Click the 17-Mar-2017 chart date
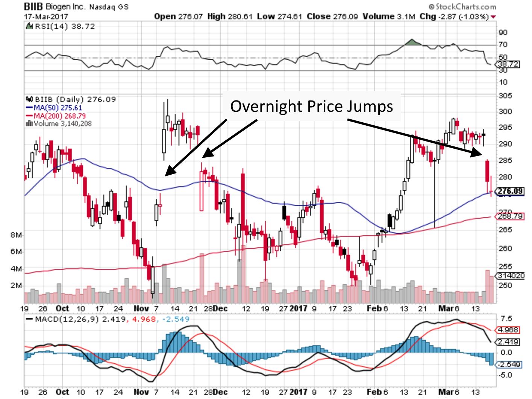 [46, 17]
